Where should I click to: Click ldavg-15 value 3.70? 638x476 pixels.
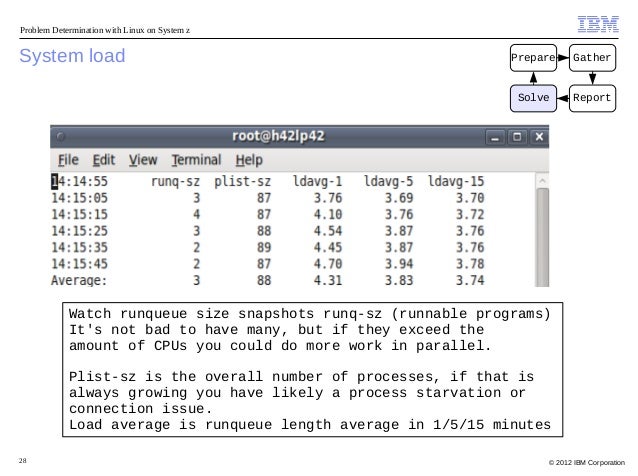click(470, 198)
